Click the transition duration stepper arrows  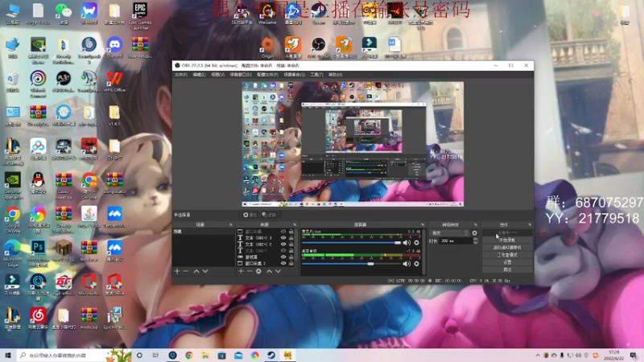(476, 241)
